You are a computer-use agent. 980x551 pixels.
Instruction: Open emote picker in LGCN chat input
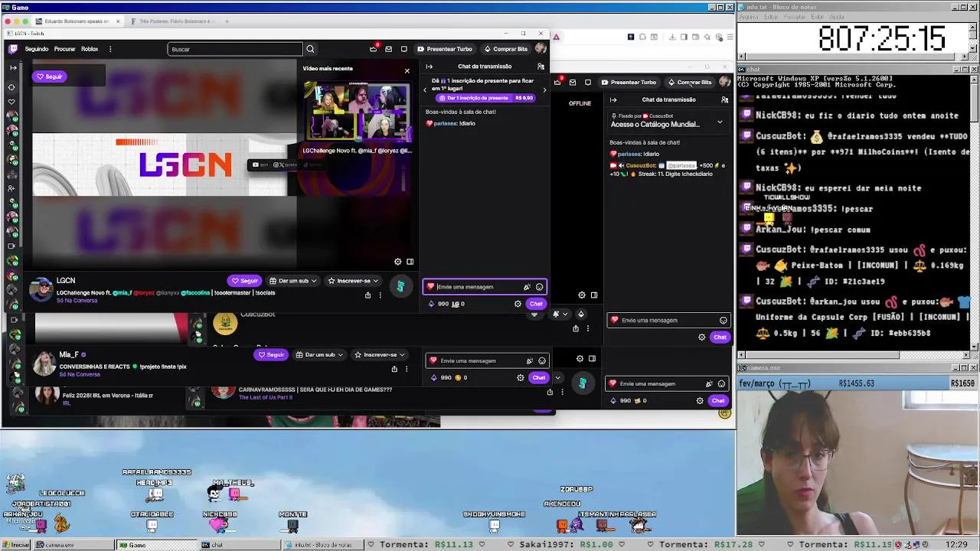point(539,287)
